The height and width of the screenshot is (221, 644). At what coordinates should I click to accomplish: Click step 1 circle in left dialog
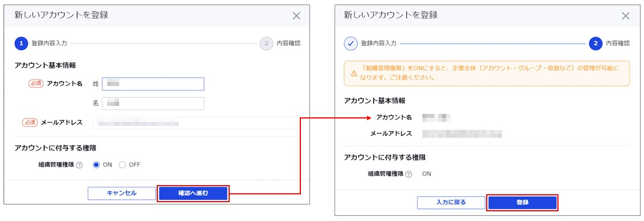point(21,43)
